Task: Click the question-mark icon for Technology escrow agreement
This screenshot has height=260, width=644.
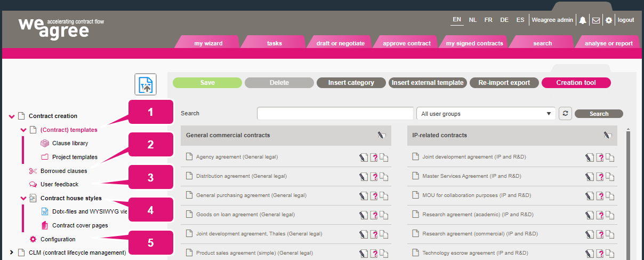Action: coord(600,253)
